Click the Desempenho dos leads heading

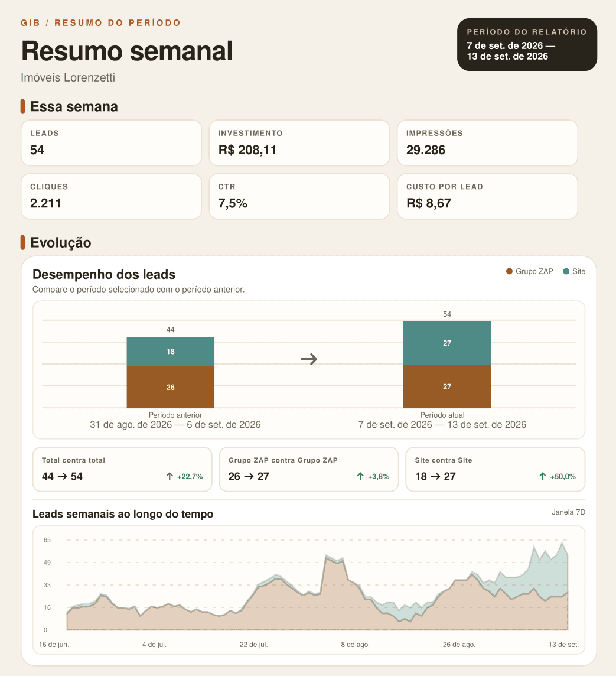(x=104, y=275)
